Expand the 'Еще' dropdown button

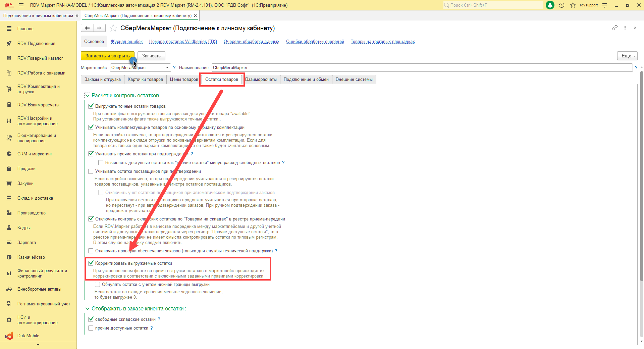coord(627,56)
